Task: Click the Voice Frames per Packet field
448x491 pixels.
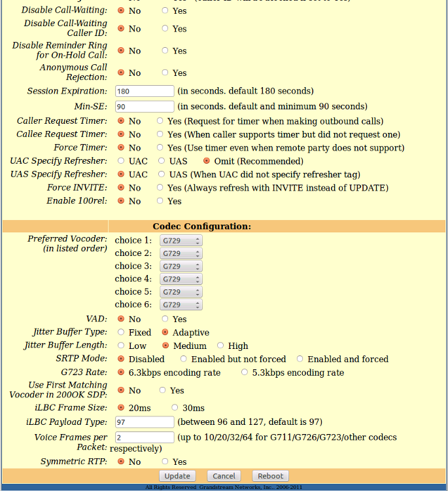Action: click(x=145, y=437)
